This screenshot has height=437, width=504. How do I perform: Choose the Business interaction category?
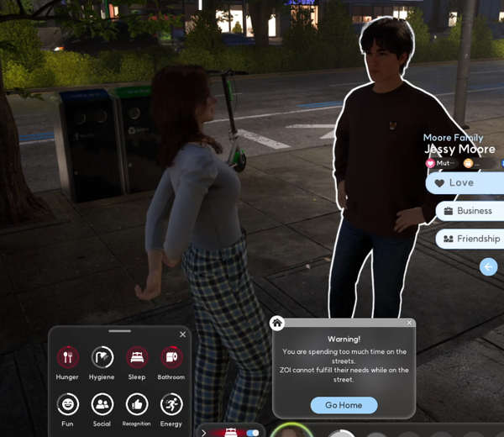tap(470, 211)
